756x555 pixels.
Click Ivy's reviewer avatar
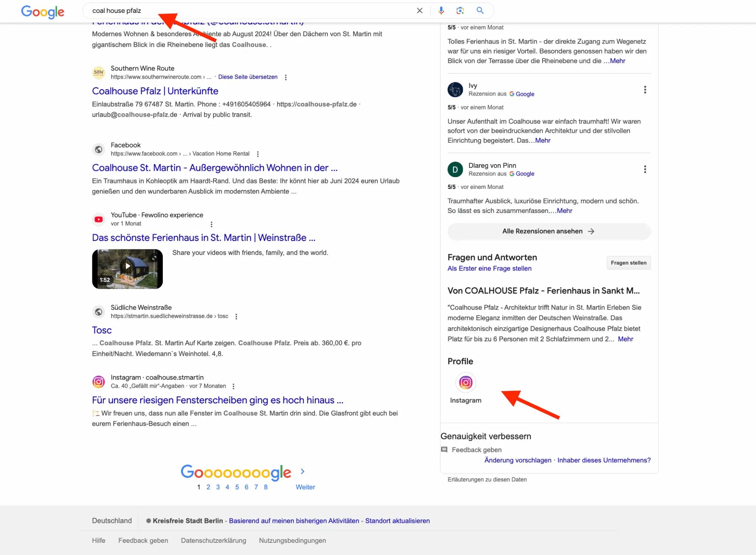(455, 90)
